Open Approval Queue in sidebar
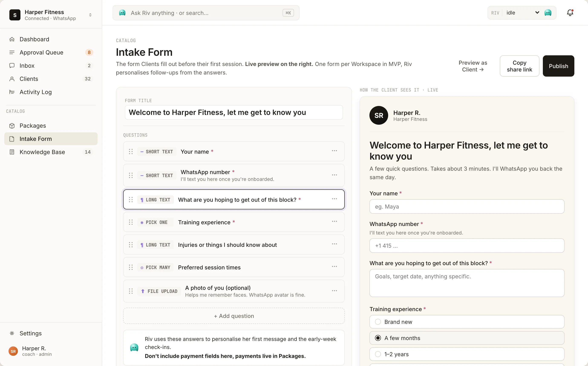Screen dimensions: 588x366 [51, 53]
